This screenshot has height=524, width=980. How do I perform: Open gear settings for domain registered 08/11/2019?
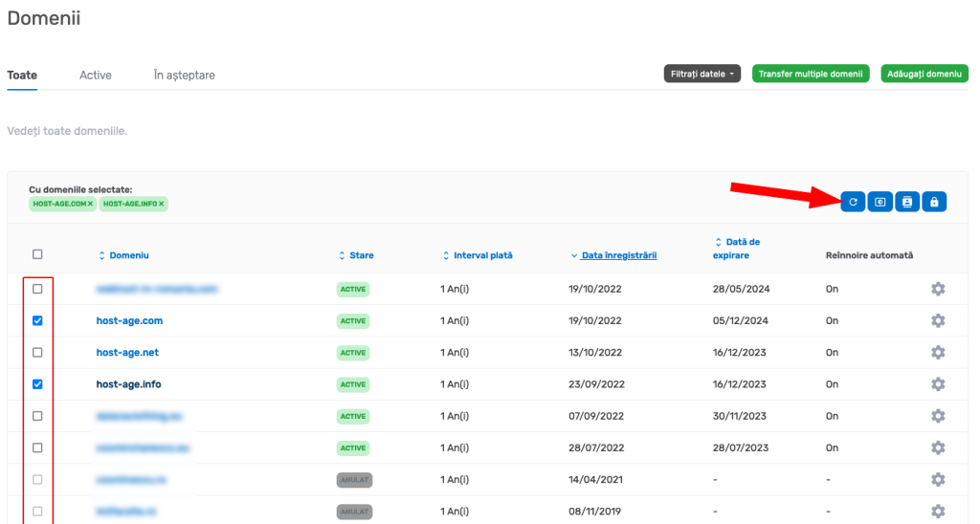[938, 512]
